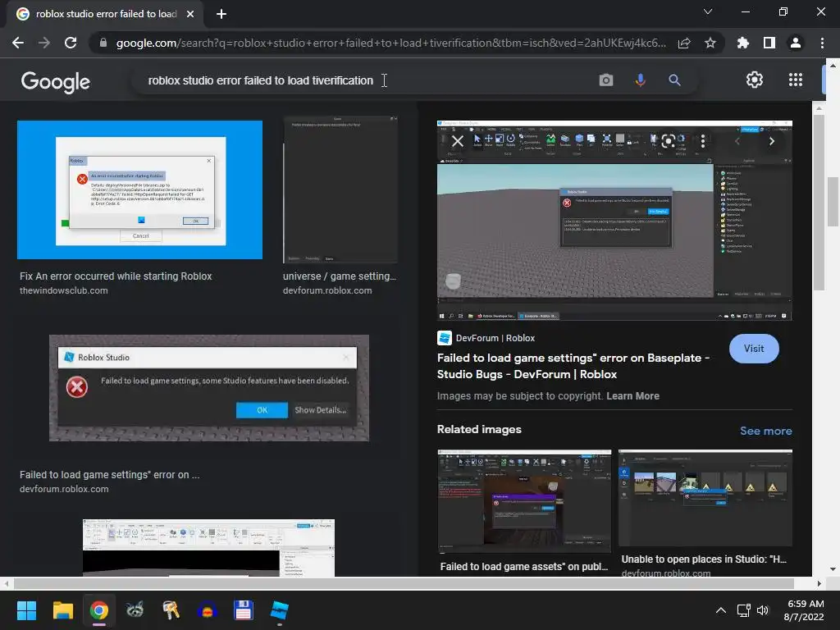The height and width of the screenshot is (630, 840).
Task: Close the image preview panel
Action: [457, 141]
